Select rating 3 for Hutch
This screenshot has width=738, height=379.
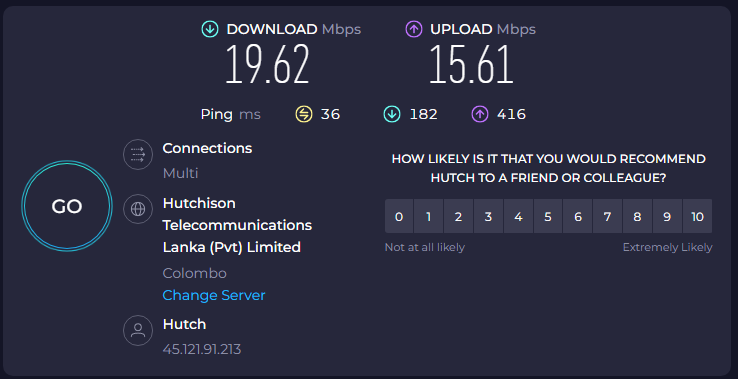488,216
